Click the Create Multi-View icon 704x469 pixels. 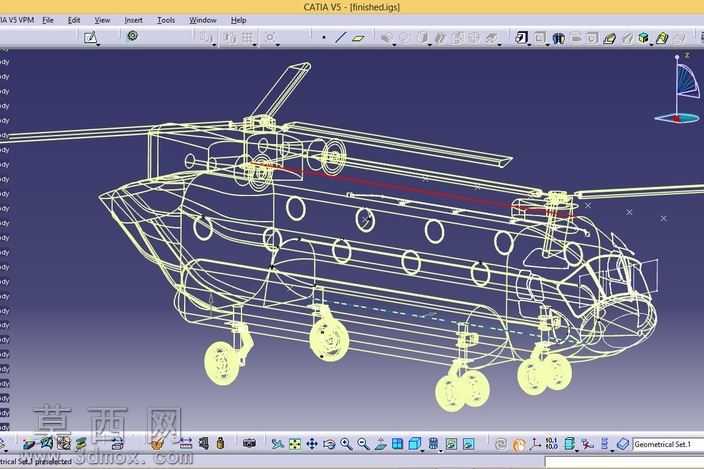(397, 444)
